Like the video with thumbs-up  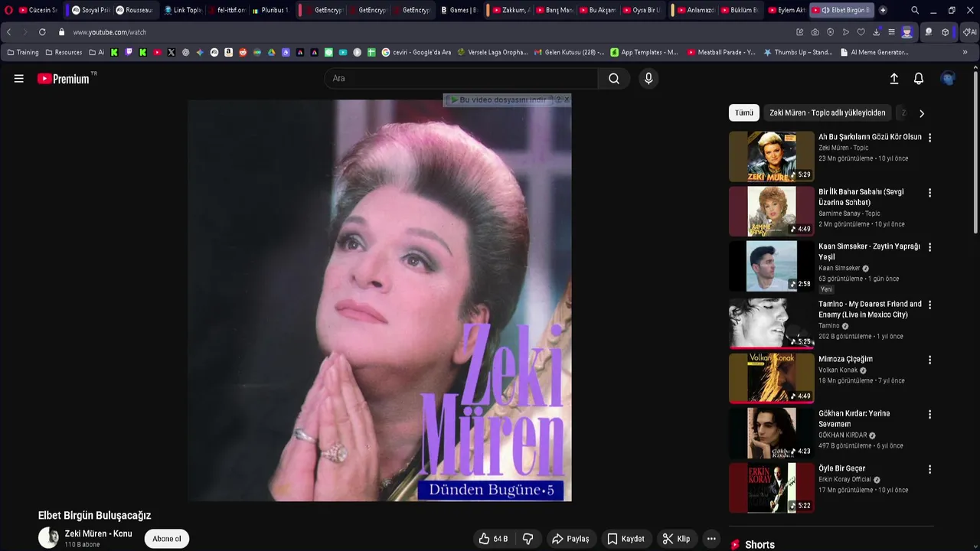point(492,539)
